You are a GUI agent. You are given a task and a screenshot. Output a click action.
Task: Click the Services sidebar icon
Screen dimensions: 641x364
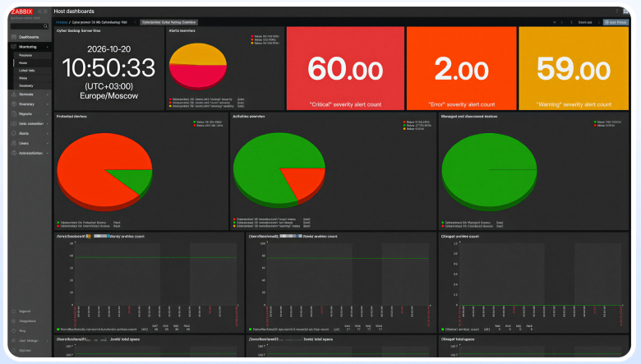(x=14, y=94)
